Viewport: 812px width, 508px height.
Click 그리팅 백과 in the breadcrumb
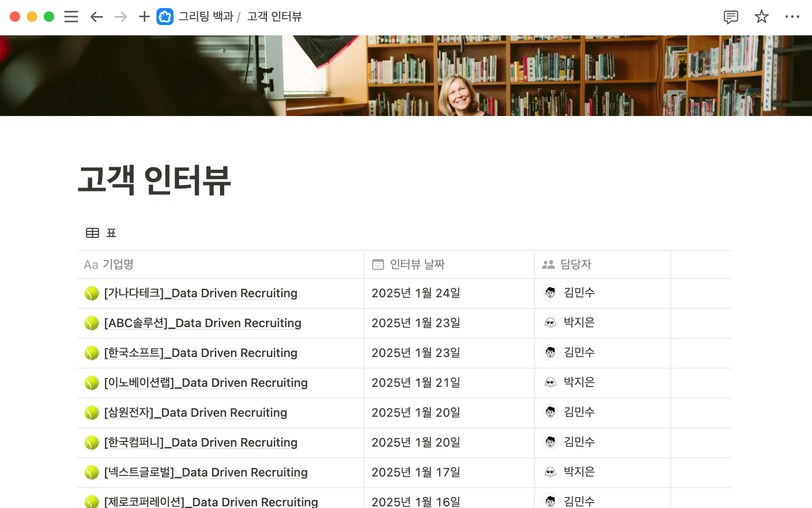206,17
